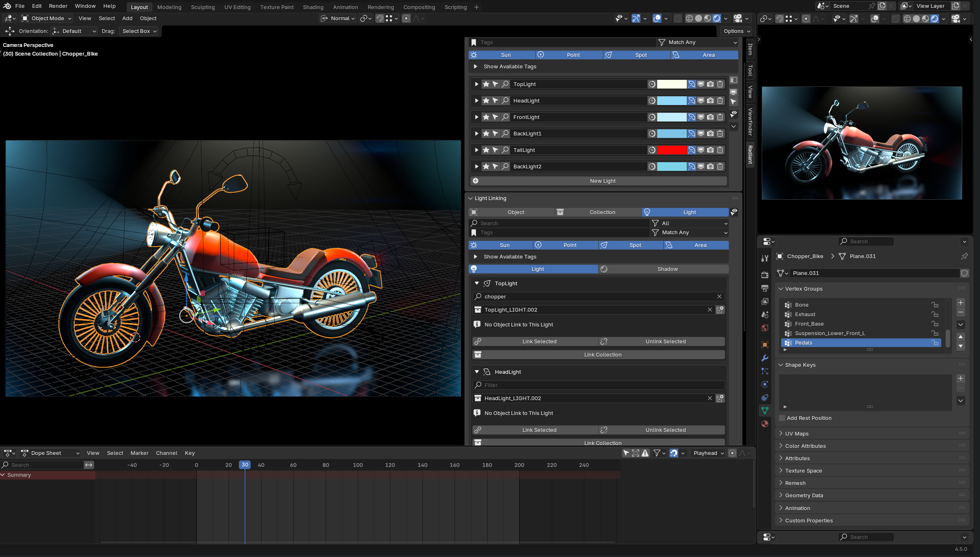Toggle render camera visibility for FrontLight

coord(710,117)
